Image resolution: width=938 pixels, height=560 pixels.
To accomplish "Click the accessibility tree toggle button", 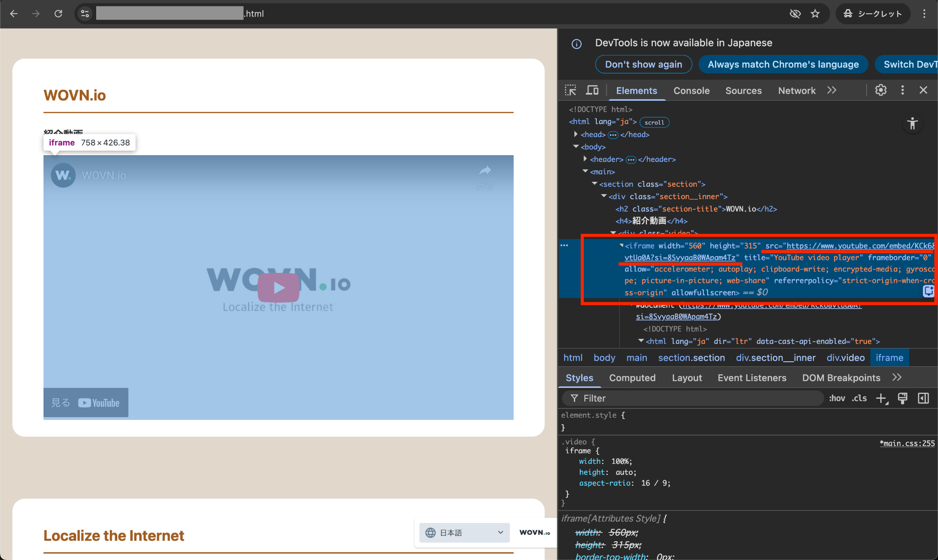I will click(912, 124).
